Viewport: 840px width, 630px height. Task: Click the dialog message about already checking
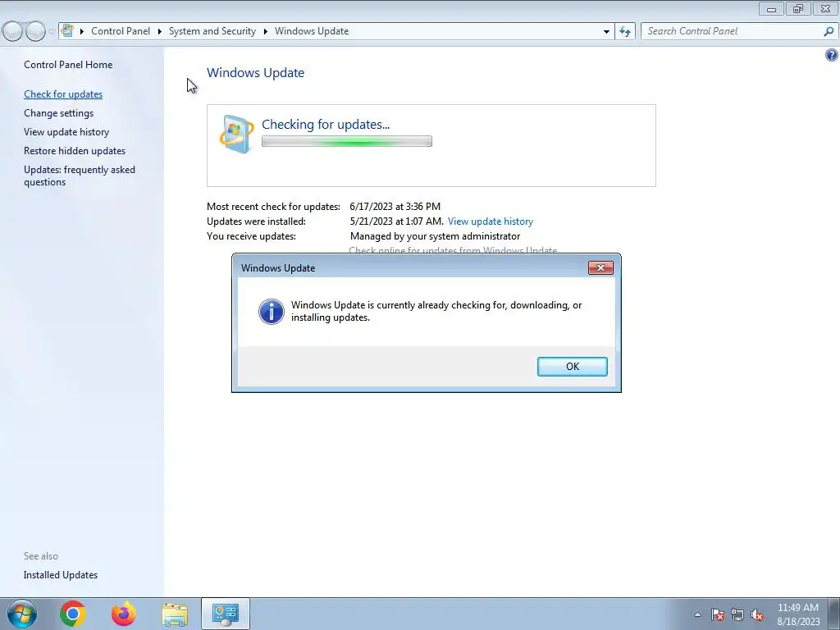click(x=436, y=311)
